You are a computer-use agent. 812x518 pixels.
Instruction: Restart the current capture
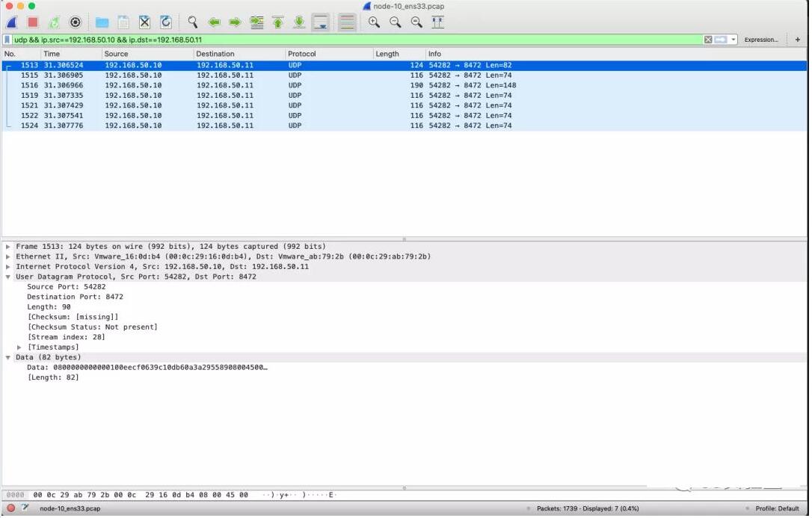point(54,22)
